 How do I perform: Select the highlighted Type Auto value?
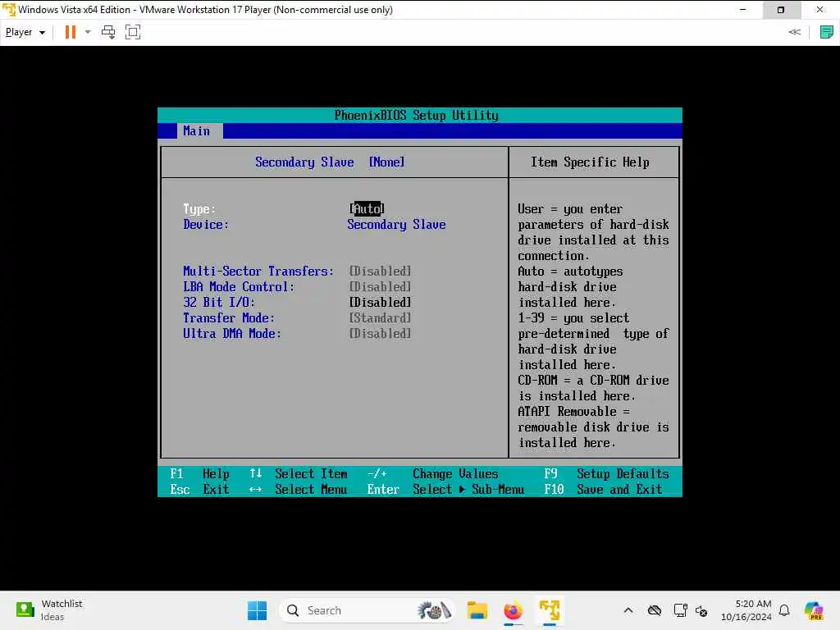pyautogui.click(x=367, y=208)
